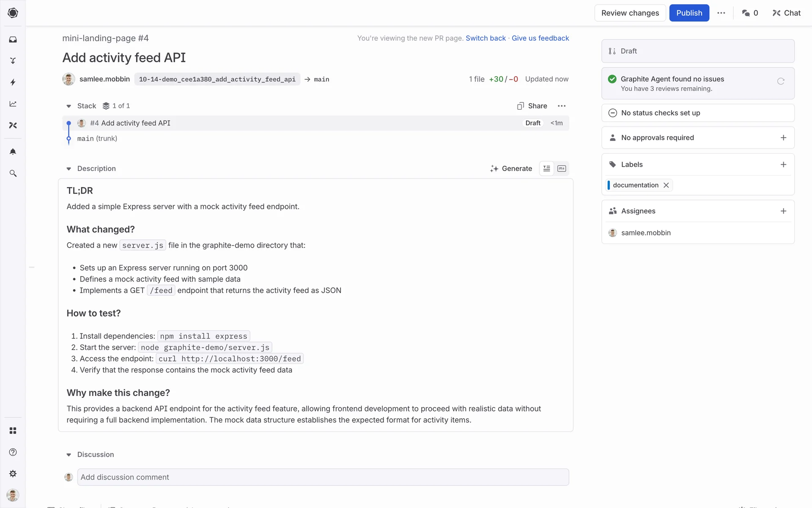Open the sidebar search icon

(x=13, y=174)
